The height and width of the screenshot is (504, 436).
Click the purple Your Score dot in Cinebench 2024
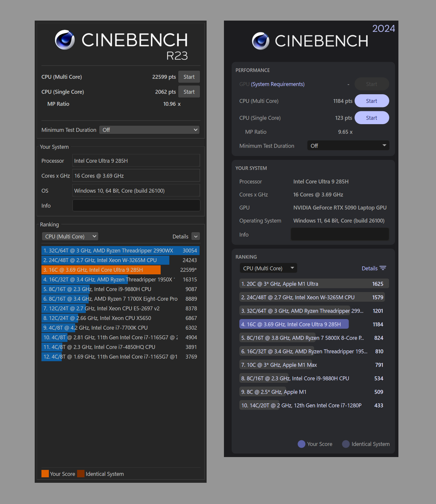(x=301, y=444)
